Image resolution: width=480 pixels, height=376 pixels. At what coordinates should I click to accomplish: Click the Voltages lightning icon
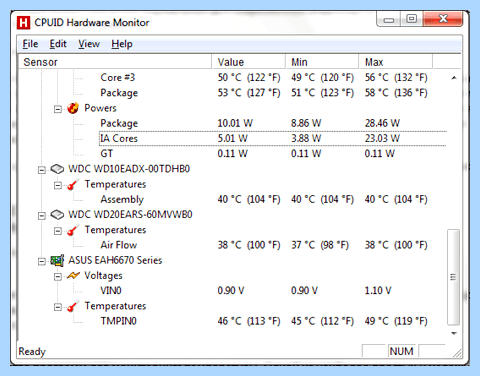tap(73, 276)
